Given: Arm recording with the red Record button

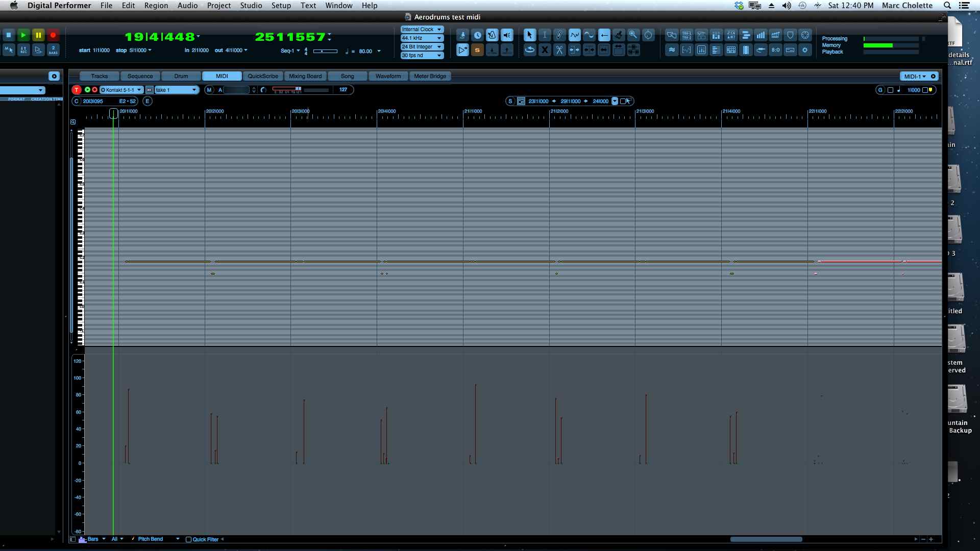Looking at the screenshot, I should (x=53, y=35).
